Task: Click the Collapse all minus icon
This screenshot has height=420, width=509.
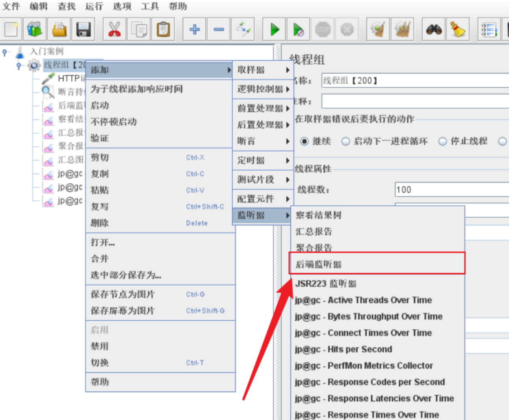Action: (x=219, y=29)
